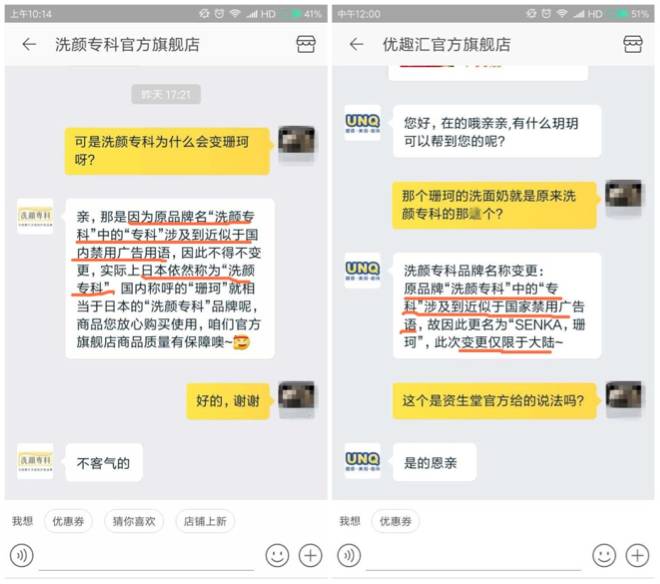Focus message input field in right chat

point(474,557)
